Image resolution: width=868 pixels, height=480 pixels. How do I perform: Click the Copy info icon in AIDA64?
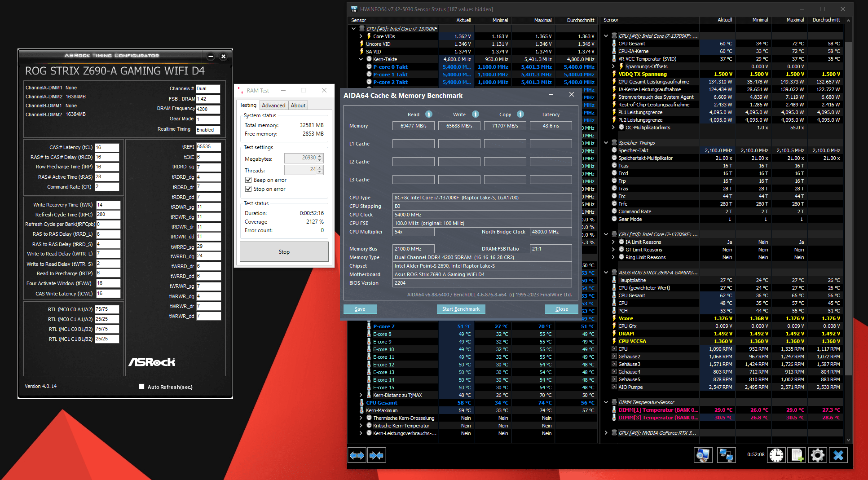pos(520,114)
